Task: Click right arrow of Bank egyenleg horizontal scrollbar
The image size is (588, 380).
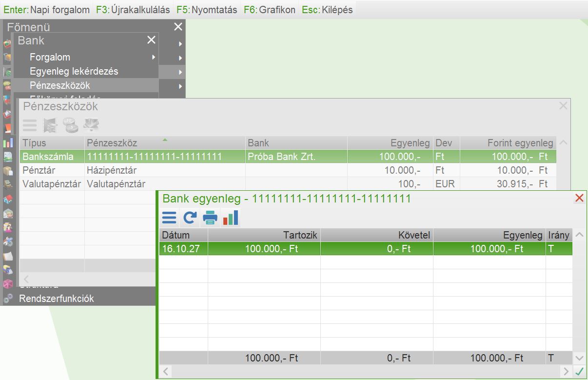Action: click(566, 372)
